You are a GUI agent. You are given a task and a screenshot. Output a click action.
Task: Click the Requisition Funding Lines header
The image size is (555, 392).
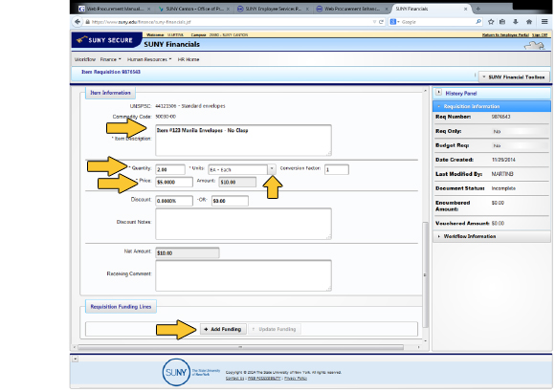[x=121, y=306]
